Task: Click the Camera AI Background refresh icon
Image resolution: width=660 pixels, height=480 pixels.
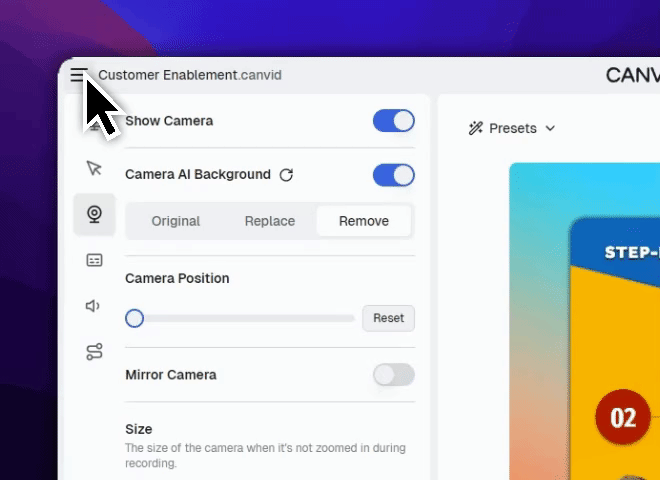Action: (286, 175)
